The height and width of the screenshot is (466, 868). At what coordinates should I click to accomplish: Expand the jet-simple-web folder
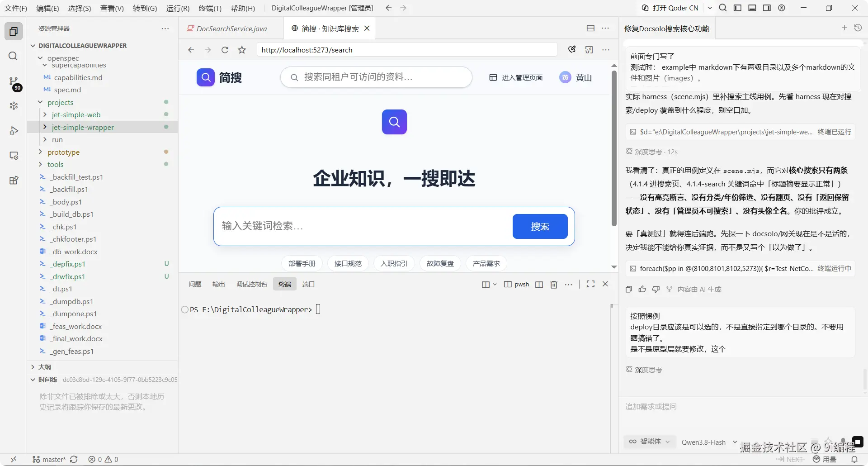(76, 114)
